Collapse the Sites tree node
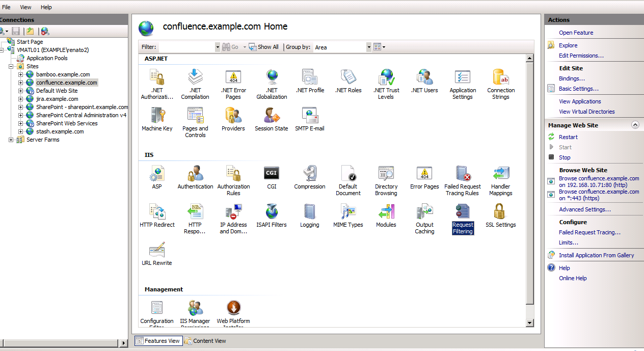Screen dimensions: 644x351 tap(11, 66)
